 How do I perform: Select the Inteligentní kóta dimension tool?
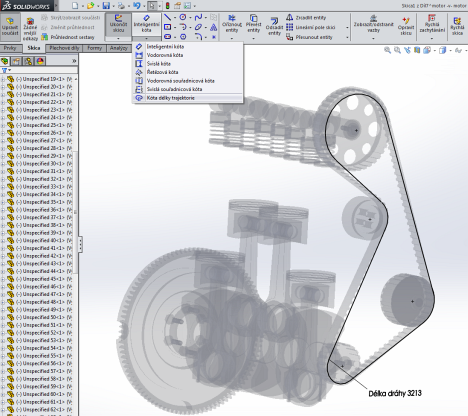[x=146, y=23]
